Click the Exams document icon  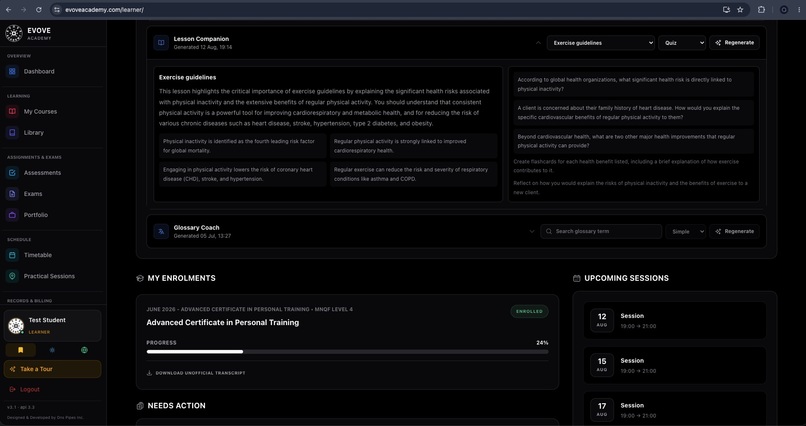click(12, 194)
